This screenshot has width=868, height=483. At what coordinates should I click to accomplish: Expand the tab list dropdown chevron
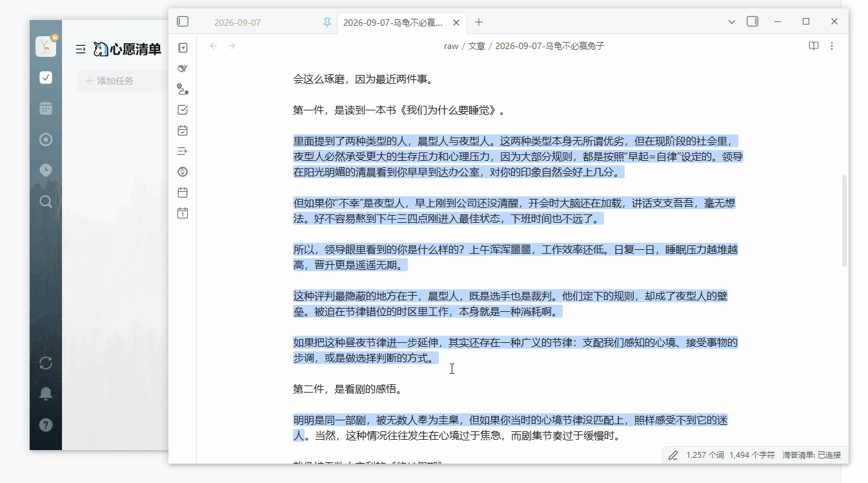[732, 22]
